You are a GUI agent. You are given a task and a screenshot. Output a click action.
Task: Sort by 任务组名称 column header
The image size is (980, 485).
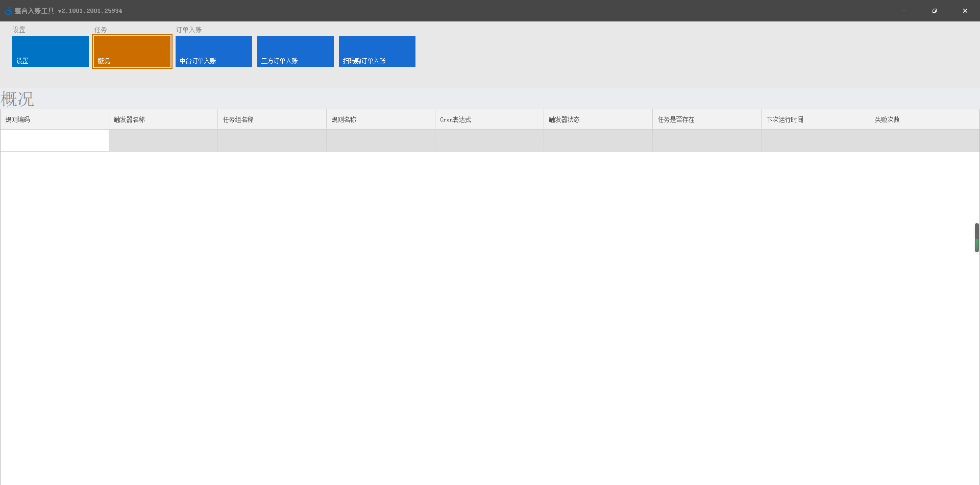(272, 119)
